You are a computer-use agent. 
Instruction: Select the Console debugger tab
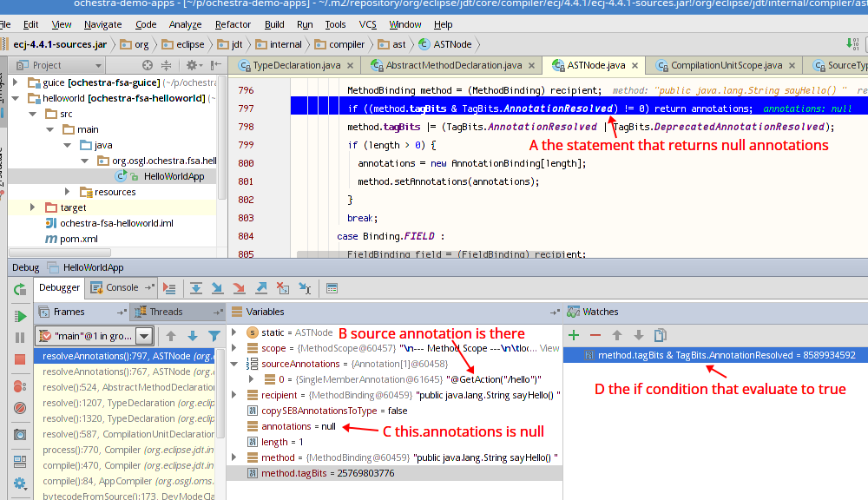tap(122, 287)
